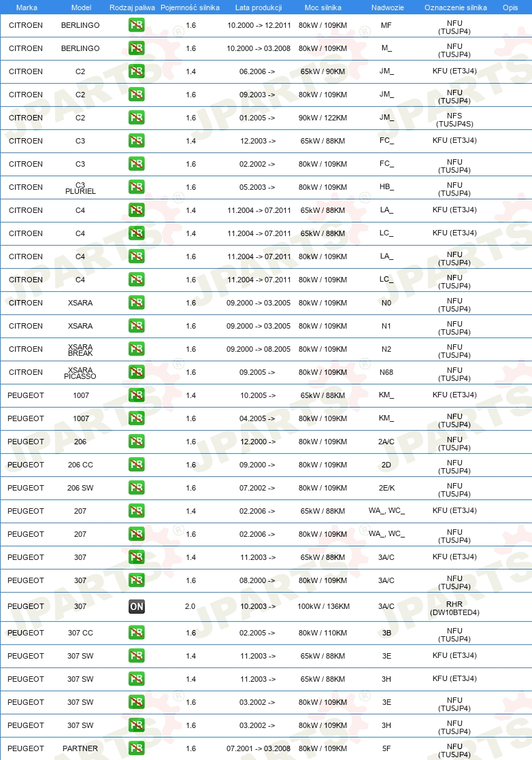
Task: Click the petrol icon in the Peugeot 206 CC row
Action: 137,465
